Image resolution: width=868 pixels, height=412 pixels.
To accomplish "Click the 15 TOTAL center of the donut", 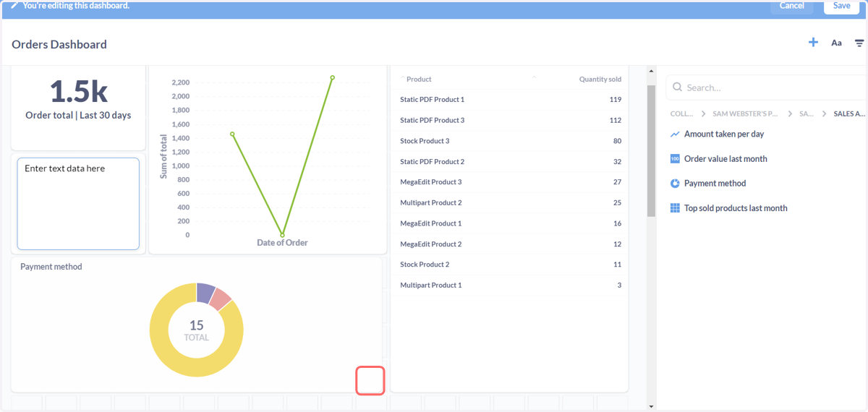I will click(x=197, y=330).
